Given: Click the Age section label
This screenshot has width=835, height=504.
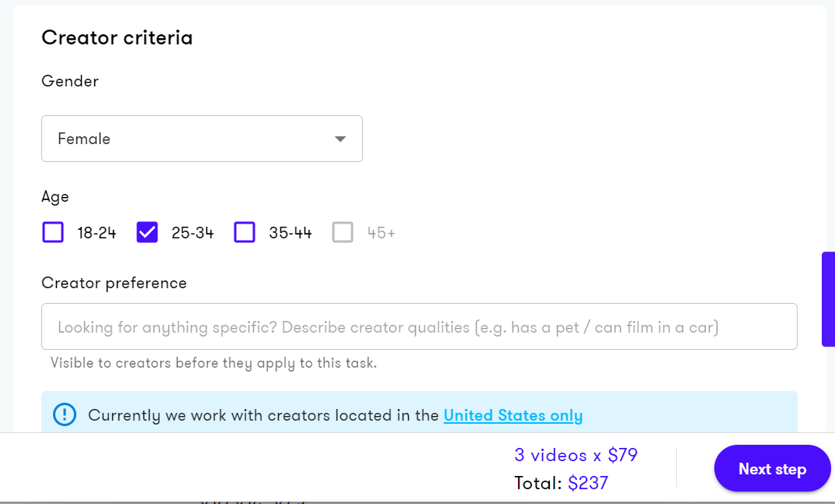Looking at the screenshot, I should point(55,197).
